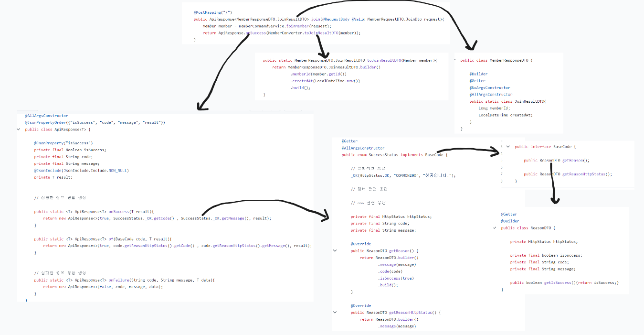
Task: Click the getIsSuccess(){return isSuccess;} method
Action: point(564,282)
